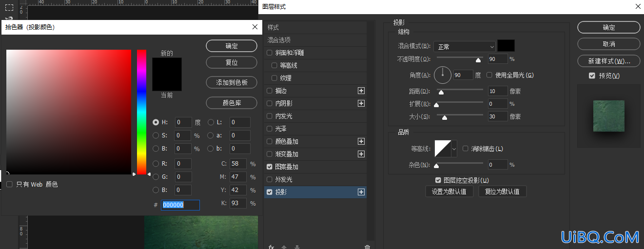Open the fx effects menu icon
The image size is (644, 249).
271,247
